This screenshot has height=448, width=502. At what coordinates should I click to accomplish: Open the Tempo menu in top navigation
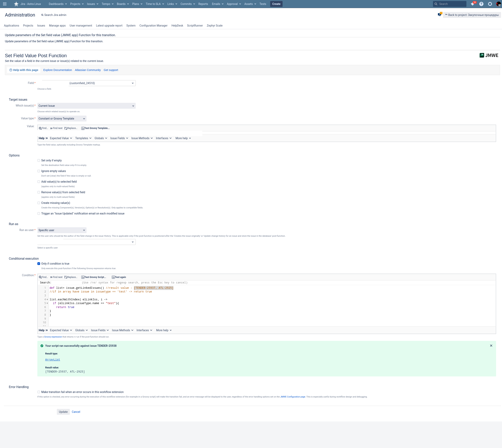click(108, 4)
